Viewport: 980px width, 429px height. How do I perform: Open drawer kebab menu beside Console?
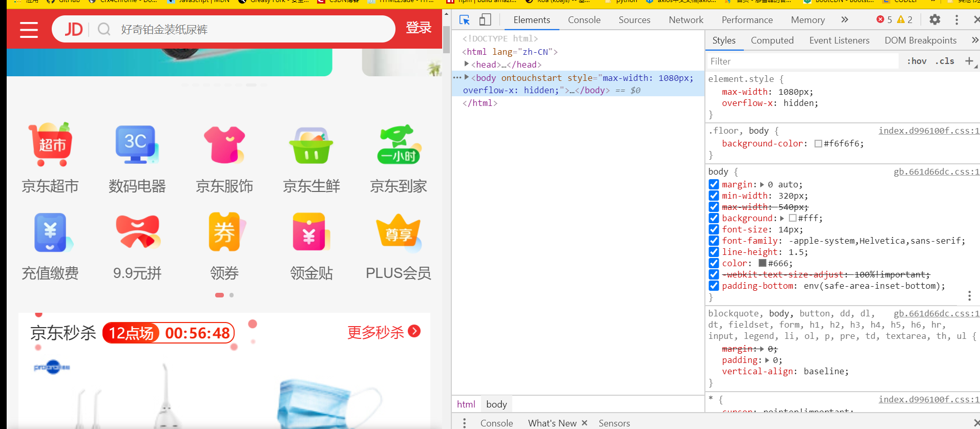click(x=465, y=423)
